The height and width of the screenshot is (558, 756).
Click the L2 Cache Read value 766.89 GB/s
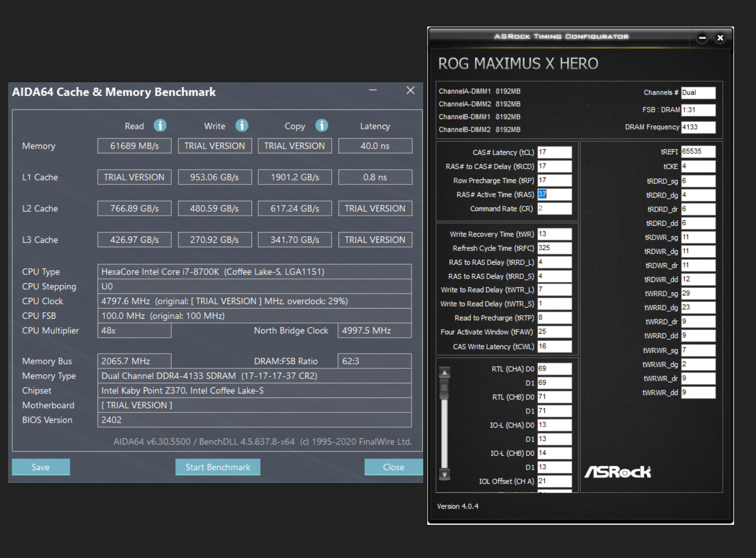tap(134, 208)
